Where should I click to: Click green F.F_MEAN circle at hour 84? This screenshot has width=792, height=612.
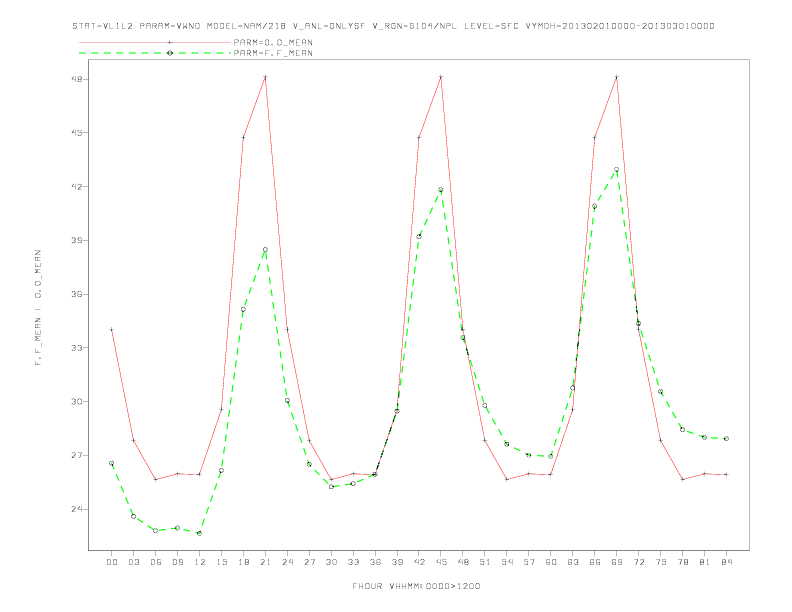coord(726,439)
